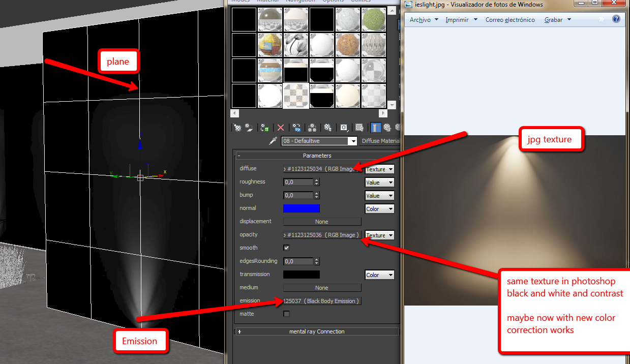Open the diffuse Texture type dropdown

click(x=380, y=169)
